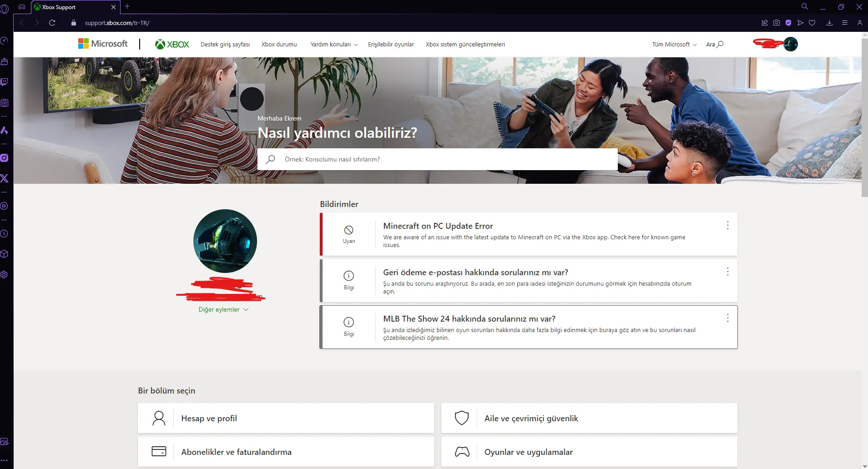Open a new tab with plus button
Viewport: 868px width, 469px height.
tap(127, 6)
